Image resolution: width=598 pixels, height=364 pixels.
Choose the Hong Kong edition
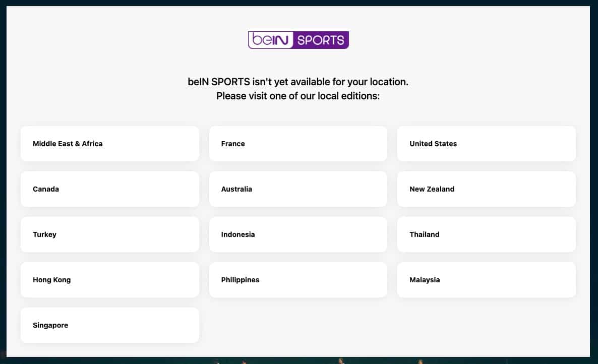pyautogui.click(x=110, y=280)
